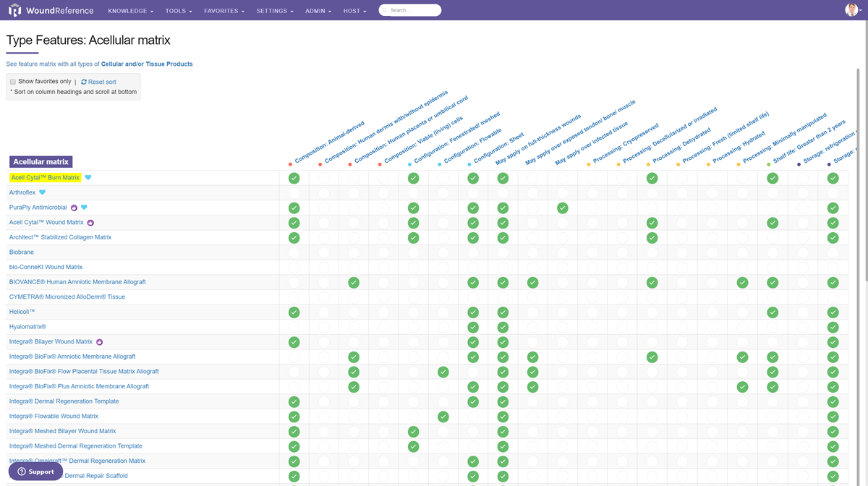Image resolution: width=868 pixels, height=486 pixels.
Task: Click the thumbs-up icon beside PuraPly Antimicrobial
Action: coord(74,208)
